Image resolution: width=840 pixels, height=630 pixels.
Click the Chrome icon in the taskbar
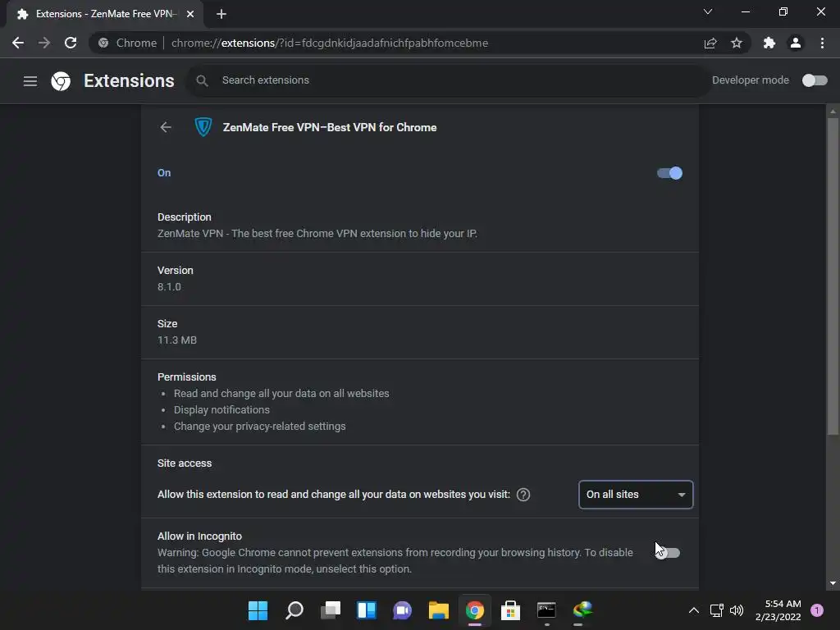tap(475, 610)
